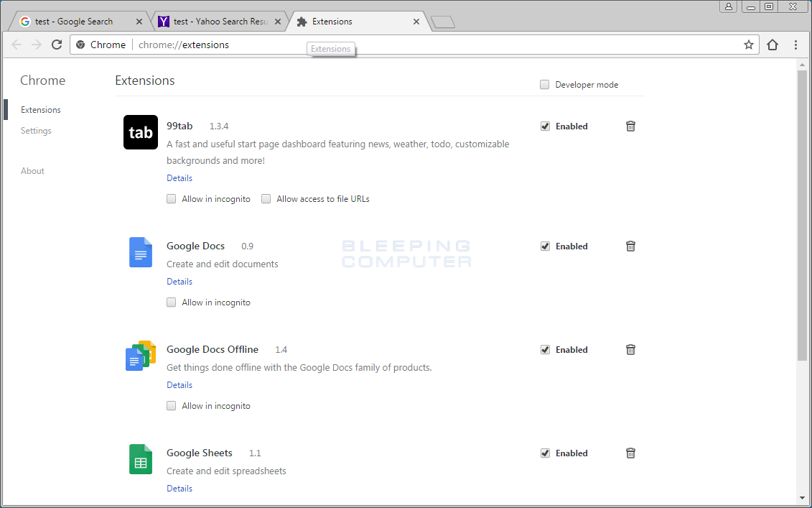Disable the Google Docs extension
The height and width of the screenshot is (508, 812).
coord(545,246)
